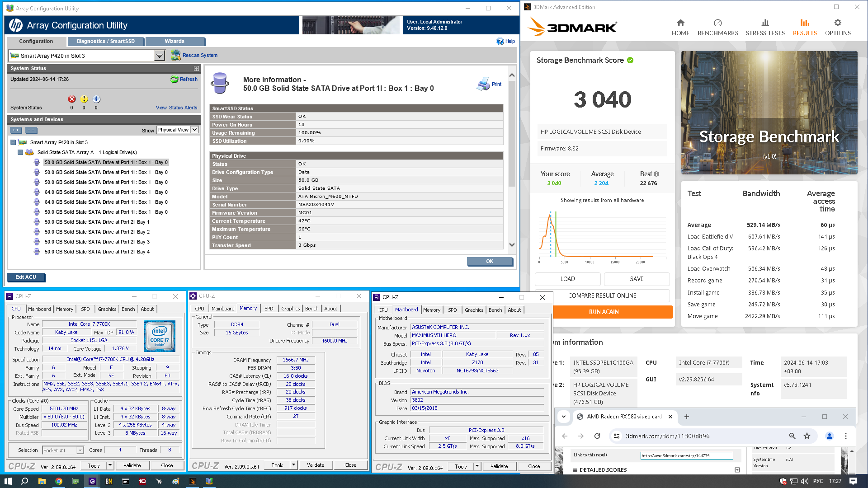
Task: Click the blue informational alerts icon
Action: 96,99
